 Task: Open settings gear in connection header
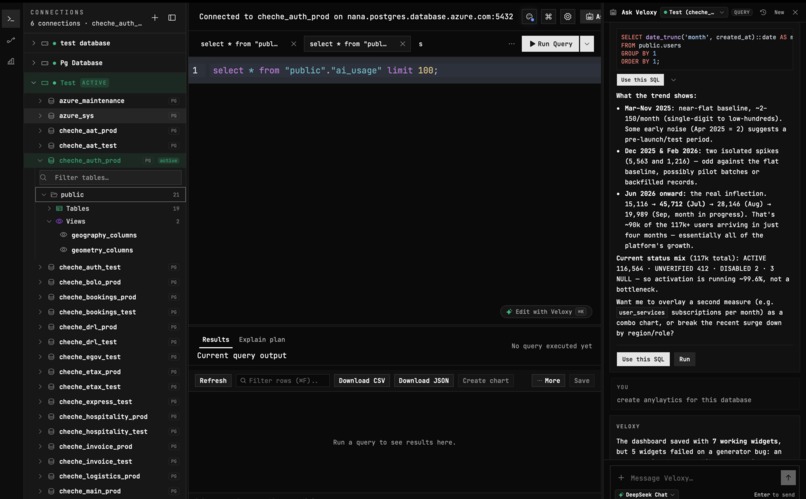point(567,16)
